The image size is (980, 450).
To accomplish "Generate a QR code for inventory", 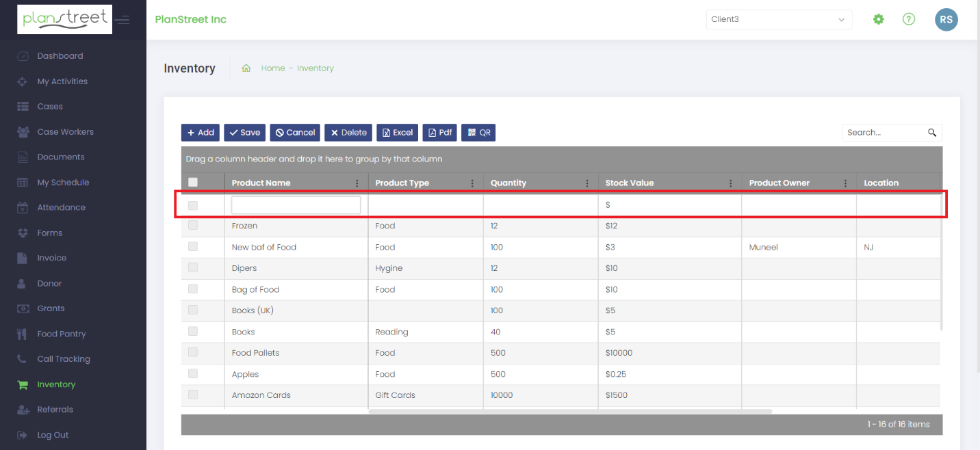I will click(x=478, y=132).
